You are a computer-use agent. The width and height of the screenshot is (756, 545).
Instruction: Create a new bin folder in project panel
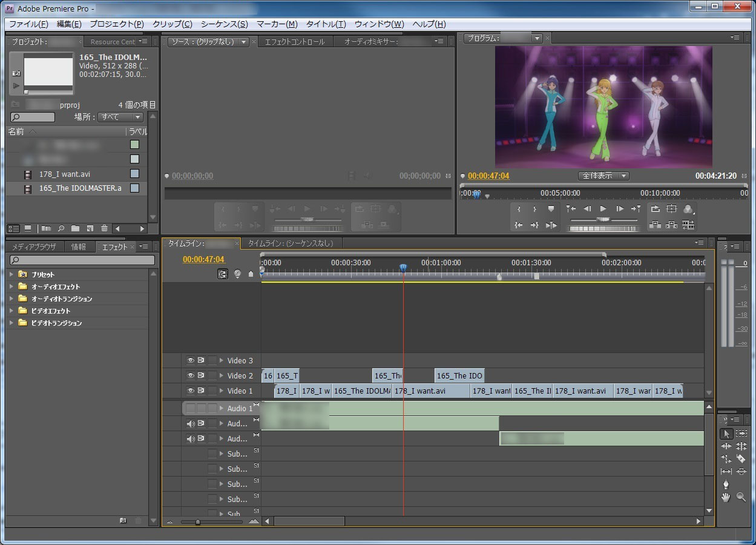coord(76,228)
